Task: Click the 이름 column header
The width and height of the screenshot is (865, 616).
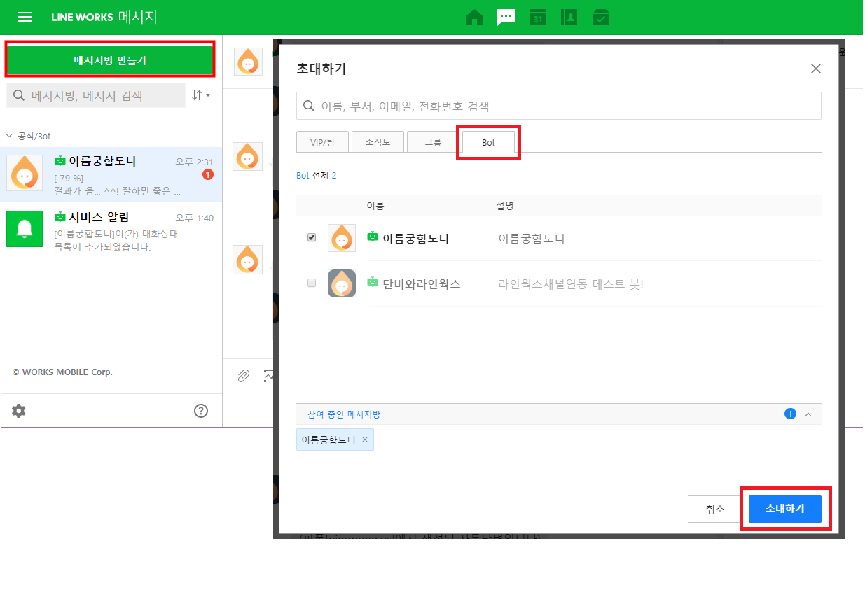Action: [375, 206]
